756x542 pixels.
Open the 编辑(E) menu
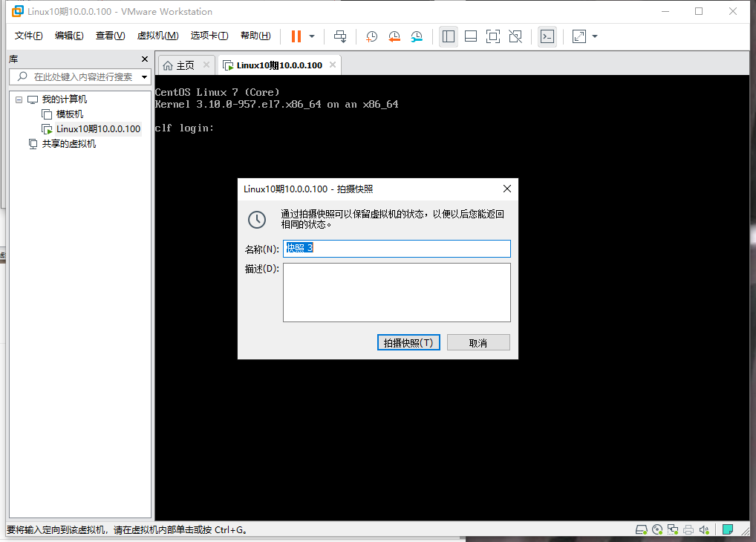tap(69, 36)
